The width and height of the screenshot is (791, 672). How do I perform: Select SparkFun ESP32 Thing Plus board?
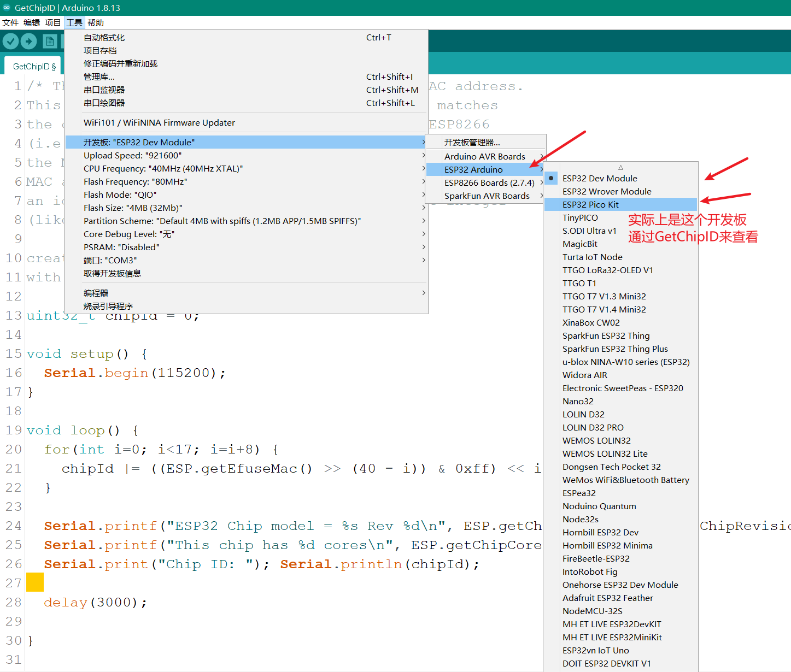coord(620,349)
